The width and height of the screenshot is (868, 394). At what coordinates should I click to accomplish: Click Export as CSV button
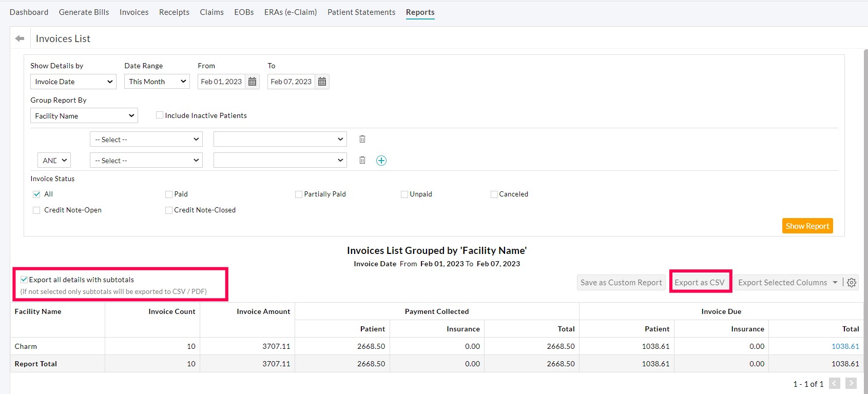(700, 283)
